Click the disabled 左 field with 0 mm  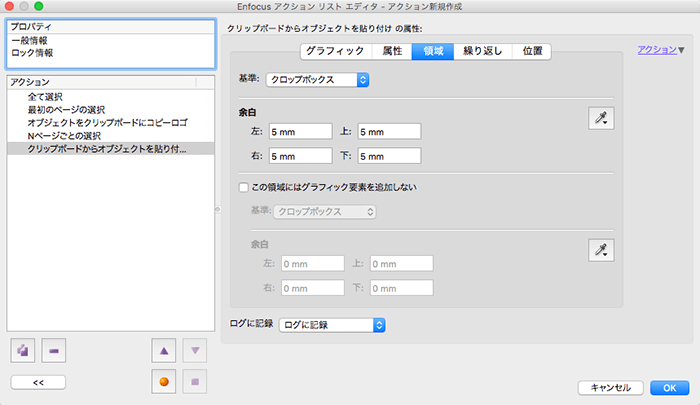(312, 263)
